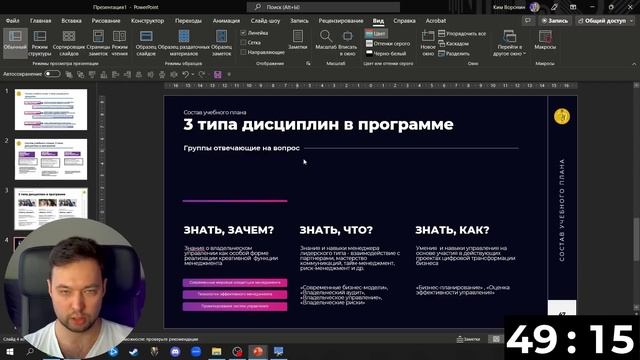Click Разделить move split
Screen dimensions: 640x360
pos(454,53)
